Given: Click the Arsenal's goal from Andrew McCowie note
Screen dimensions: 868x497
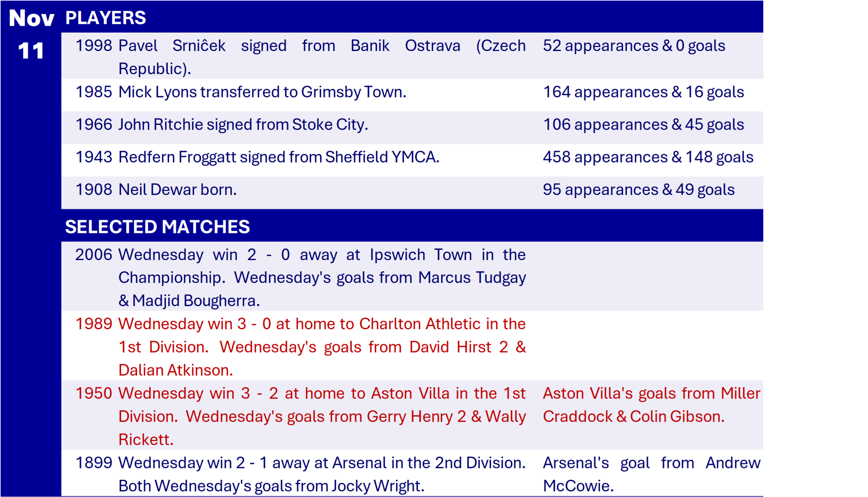Looking at the screenshot, I should click(x=651, y=474).
